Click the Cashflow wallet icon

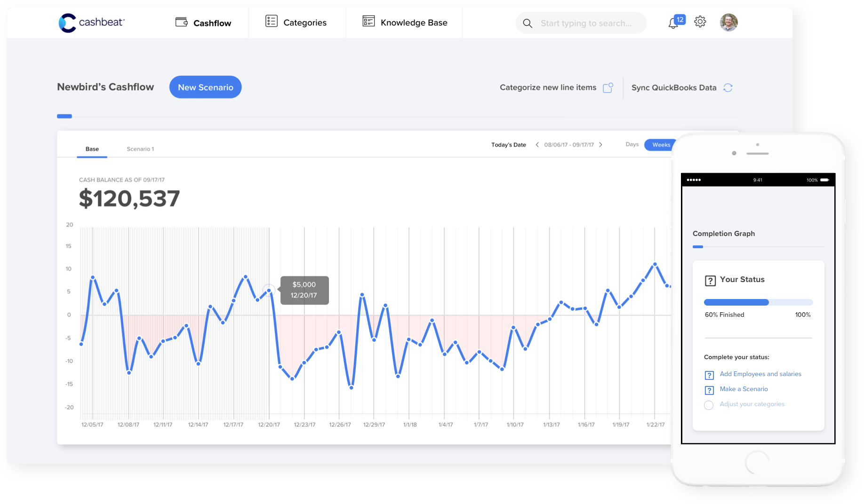[x=181, y=22]
